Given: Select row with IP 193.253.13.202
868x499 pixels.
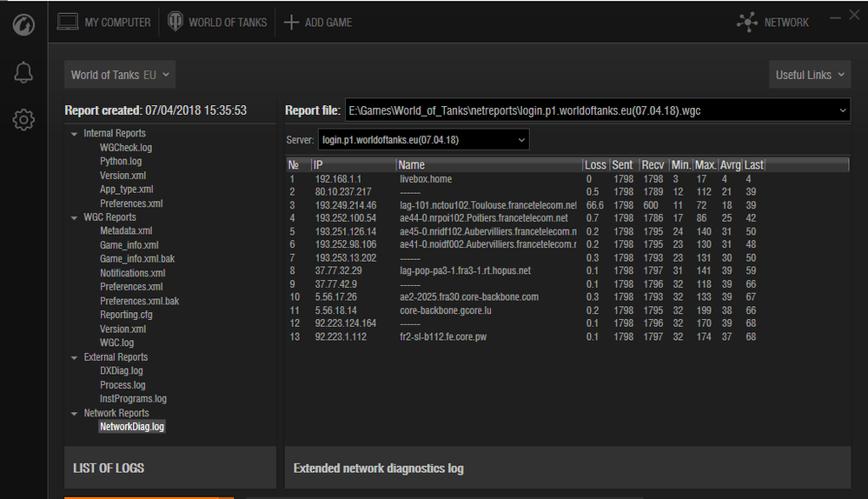Looking at the screenshot, I should [x=567, y=257].
